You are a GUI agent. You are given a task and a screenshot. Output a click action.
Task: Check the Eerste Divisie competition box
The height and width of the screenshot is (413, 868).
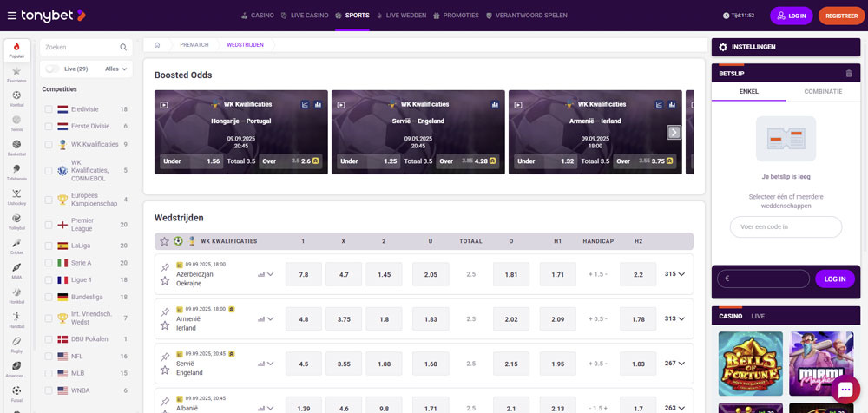[x=49, y=126]
